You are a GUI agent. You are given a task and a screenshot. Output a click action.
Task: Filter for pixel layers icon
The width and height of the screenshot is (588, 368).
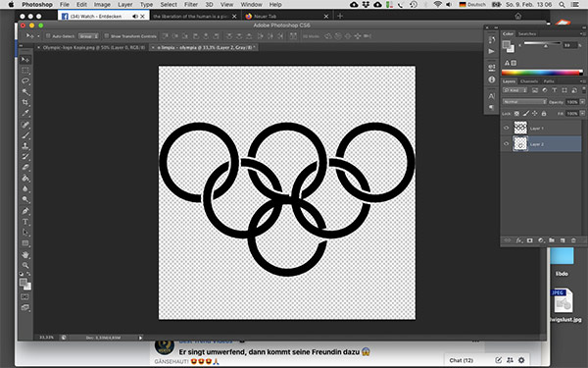coord(535,90)
